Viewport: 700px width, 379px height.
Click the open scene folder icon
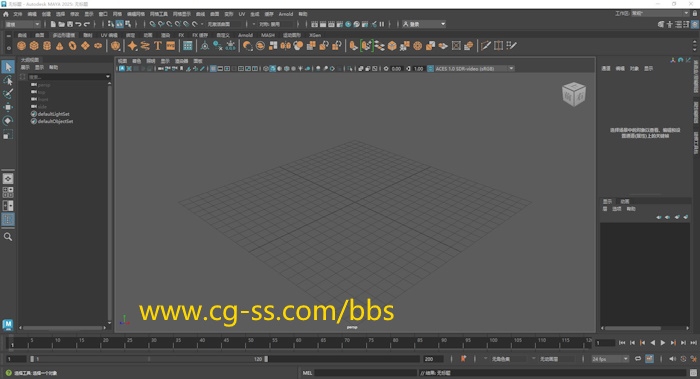point(62,24)
